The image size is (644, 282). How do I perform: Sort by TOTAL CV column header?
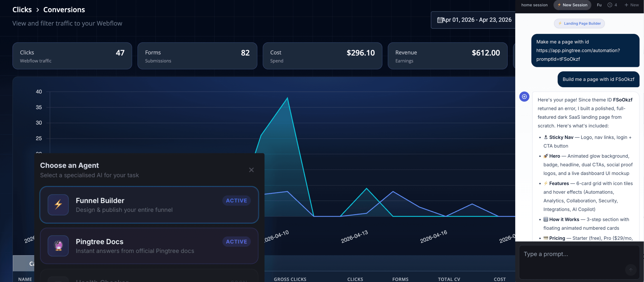(x=449, y=279)
